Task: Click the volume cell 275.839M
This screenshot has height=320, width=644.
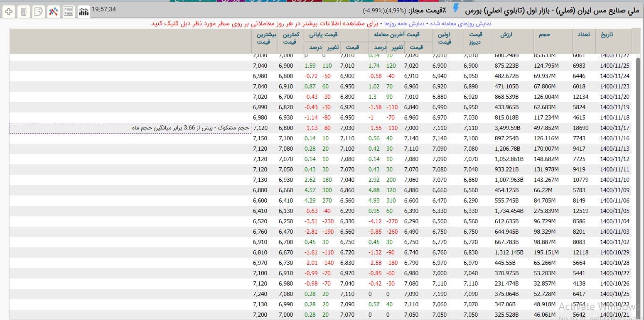Action: (546, 211)
